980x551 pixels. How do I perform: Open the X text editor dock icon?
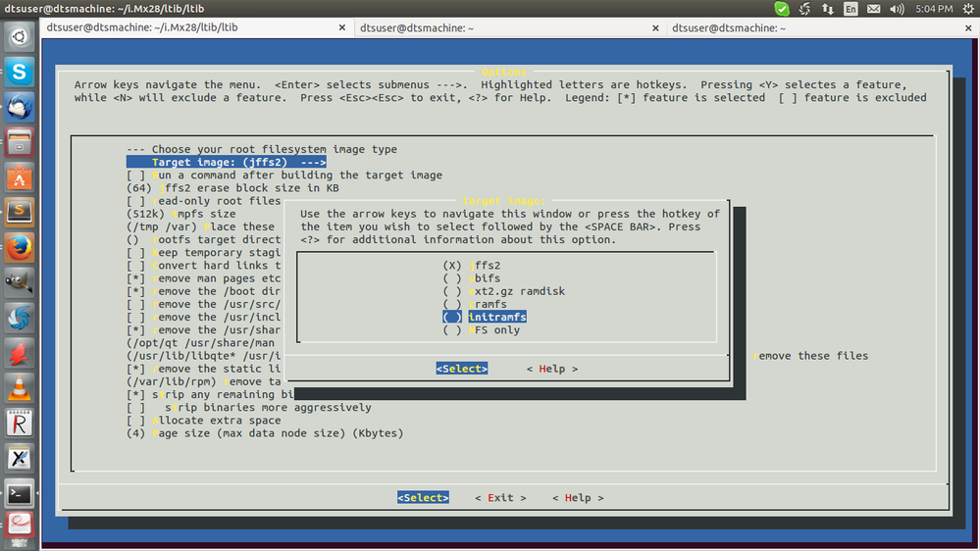(x=20, y=459)
